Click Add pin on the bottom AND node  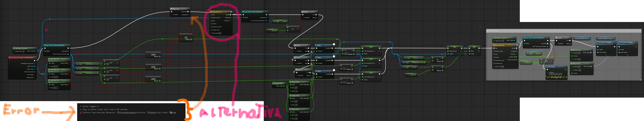click(157, 81)
